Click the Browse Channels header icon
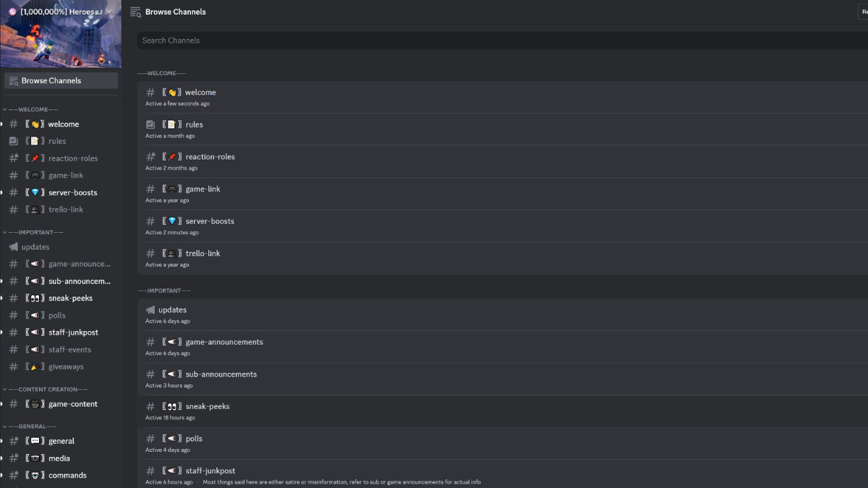The width and height of the screenshot is (868, 488). coord(135,12)
